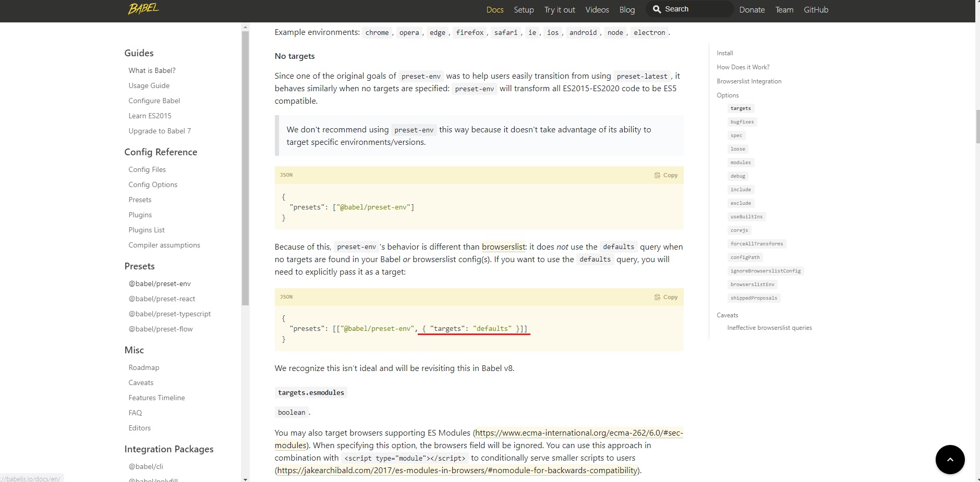Image resolution: width=980 pixels, height=482 pixels.
Task: Jump to useBuiltIns in table of contents
Action: [746, 217]
